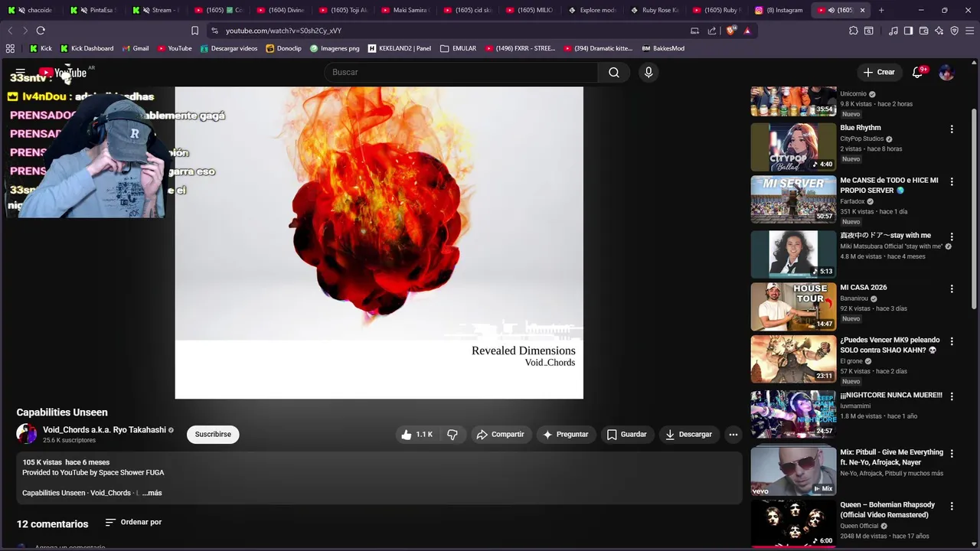
Task: Open options for Pitbull mix
Action: coord(952,454)
